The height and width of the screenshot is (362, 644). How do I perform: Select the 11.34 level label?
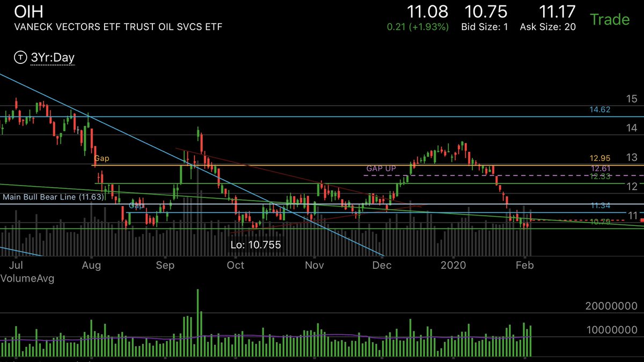click(600, 205)
